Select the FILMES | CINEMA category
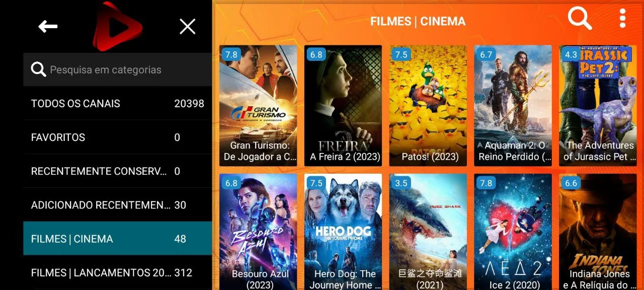 coord(117,239)
